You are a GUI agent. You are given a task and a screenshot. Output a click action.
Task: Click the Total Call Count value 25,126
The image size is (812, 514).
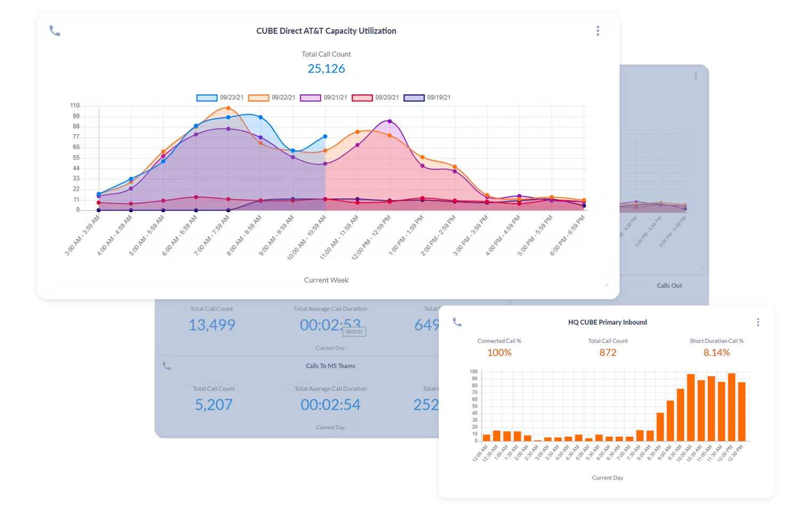click(x=326, y=69)
